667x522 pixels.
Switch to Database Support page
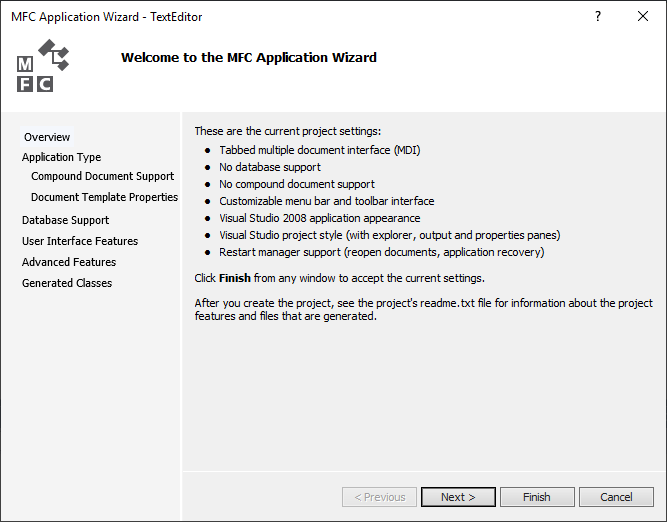(x=65, y=220)
